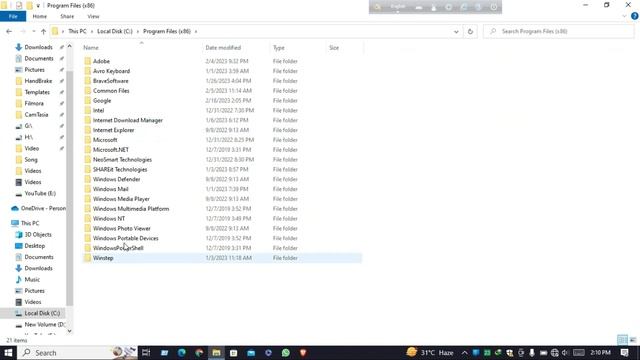Open 3D Objects under This PC

[38, 234]
